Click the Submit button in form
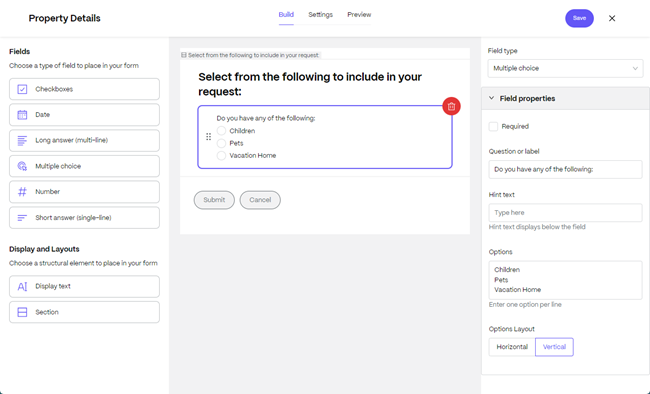The width and height of the screenshot is (650, 394). click(x=214, y=200)
